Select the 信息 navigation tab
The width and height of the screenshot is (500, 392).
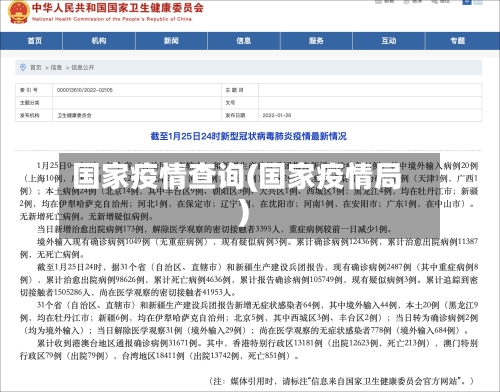click(244, 41)
